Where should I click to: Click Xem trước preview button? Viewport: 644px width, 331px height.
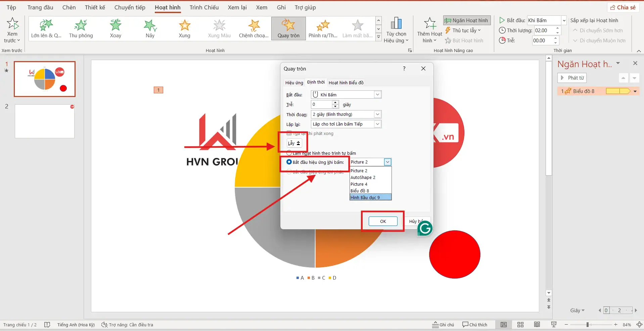point(12,30)
